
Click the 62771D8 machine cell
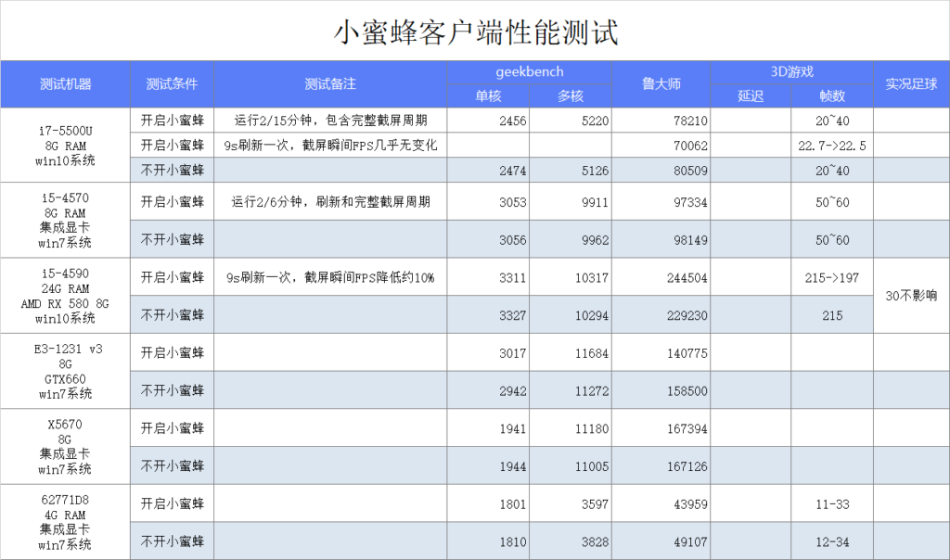pos(66,522)
